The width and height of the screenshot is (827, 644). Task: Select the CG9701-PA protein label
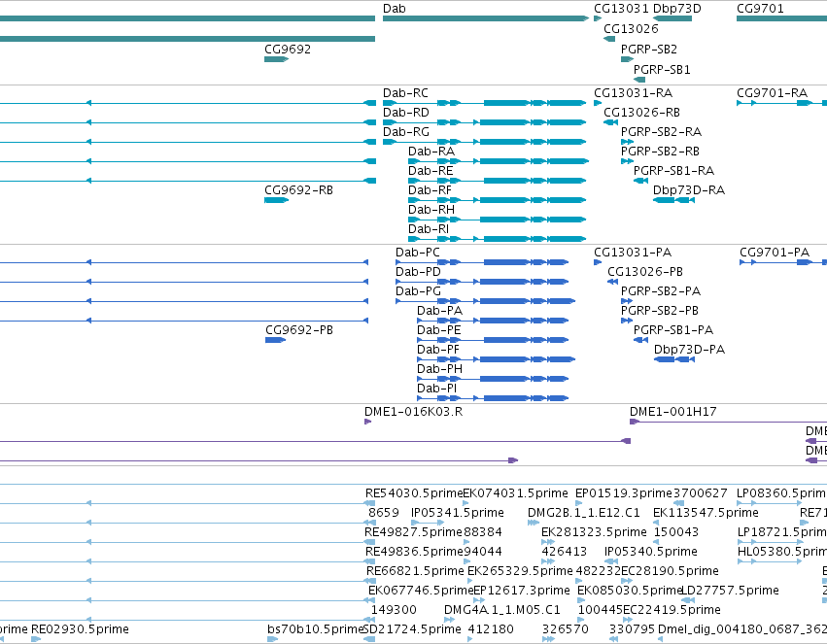pyautogui.click(x=775, y=253)
